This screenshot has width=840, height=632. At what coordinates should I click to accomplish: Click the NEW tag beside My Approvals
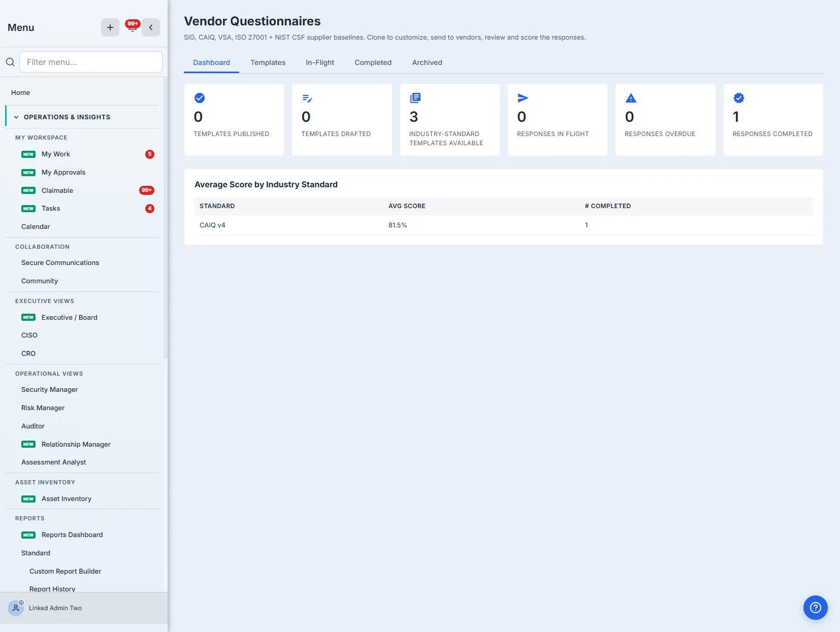(28, 173)
